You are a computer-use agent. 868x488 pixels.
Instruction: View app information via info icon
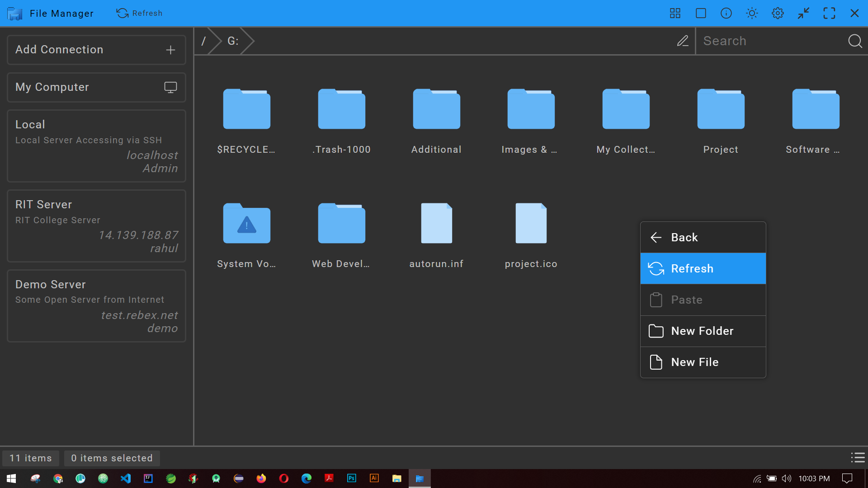[726, 13]
